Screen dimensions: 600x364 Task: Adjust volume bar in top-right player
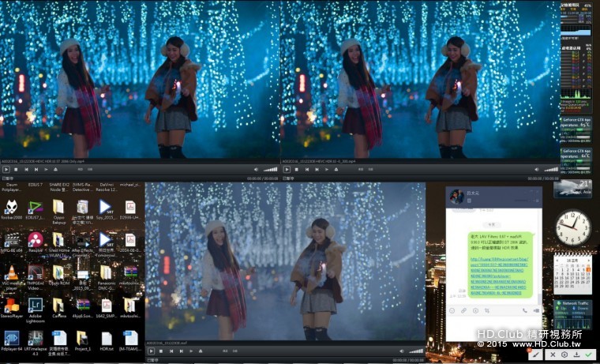pos(551,169)
